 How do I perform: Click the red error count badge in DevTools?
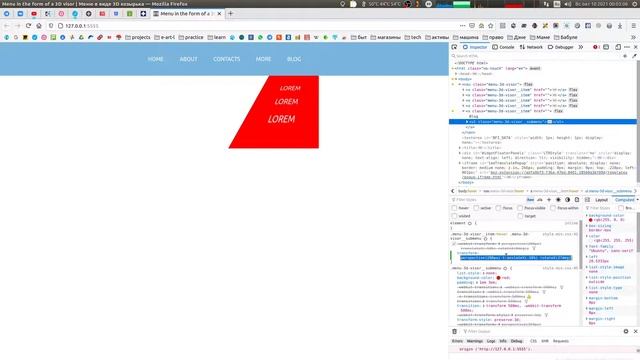pyautogui.click(x=596, y=47)
